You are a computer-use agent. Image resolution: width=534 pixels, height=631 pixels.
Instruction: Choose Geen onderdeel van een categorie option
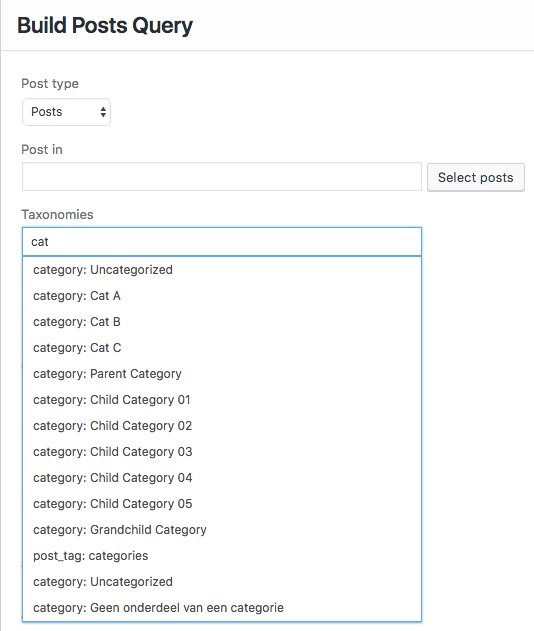click(222, 608)
